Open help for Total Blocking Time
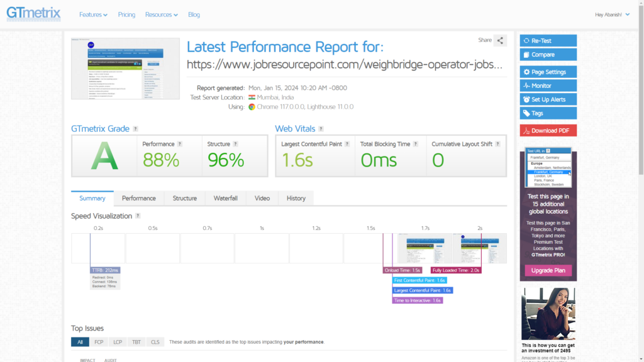This screenshot has height=362, width=644. click(415, 144)
